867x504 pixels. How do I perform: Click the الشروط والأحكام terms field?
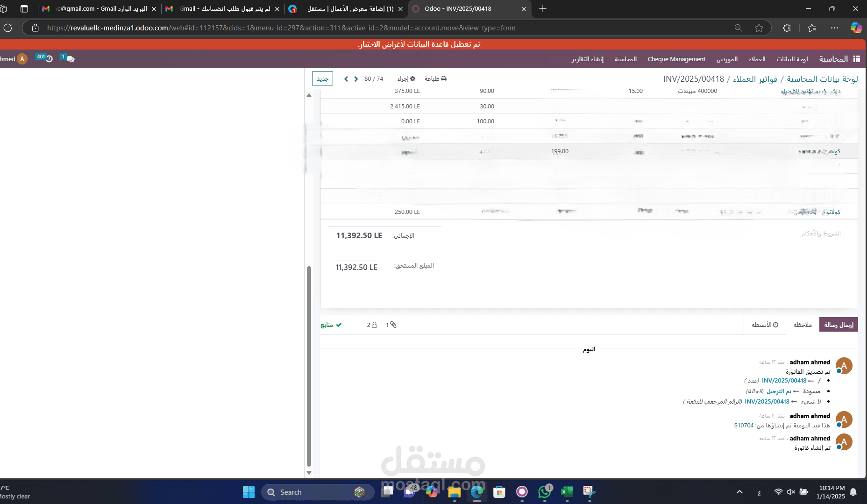point(821,234)
